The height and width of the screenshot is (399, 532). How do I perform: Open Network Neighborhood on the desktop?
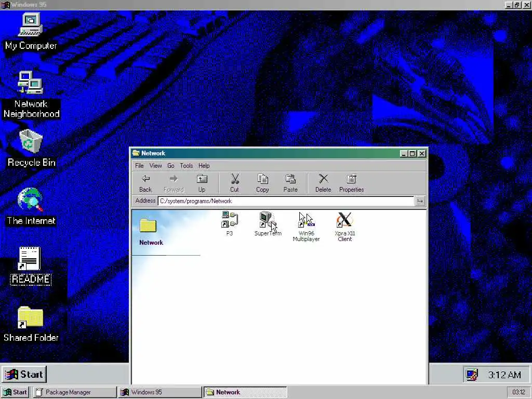pos(31,95)
